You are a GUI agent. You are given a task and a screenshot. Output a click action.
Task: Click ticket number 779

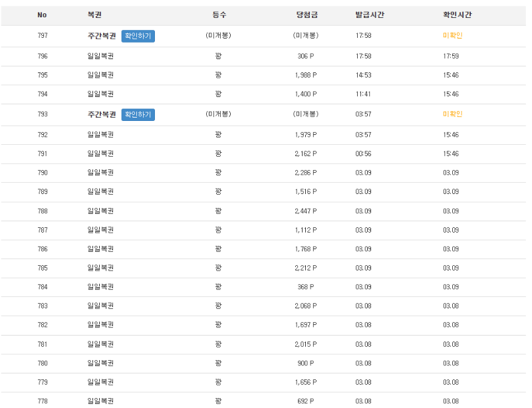[43, 382]
